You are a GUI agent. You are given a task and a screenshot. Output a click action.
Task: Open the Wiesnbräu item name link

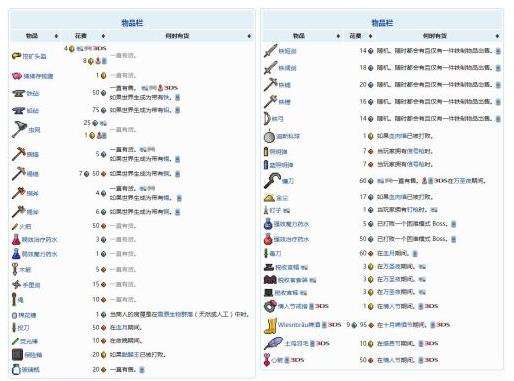(x=299, y=325)
